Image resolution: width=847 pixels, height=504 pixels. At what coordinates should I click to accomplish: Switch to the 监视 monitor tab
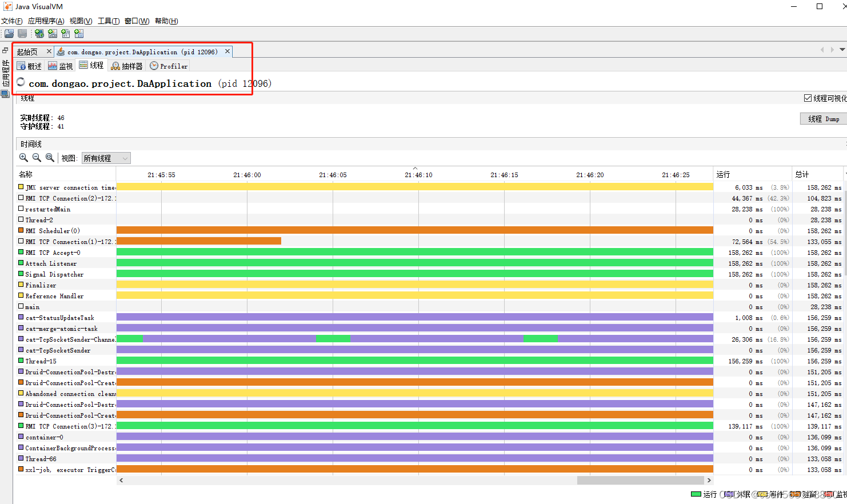point(61,66)
